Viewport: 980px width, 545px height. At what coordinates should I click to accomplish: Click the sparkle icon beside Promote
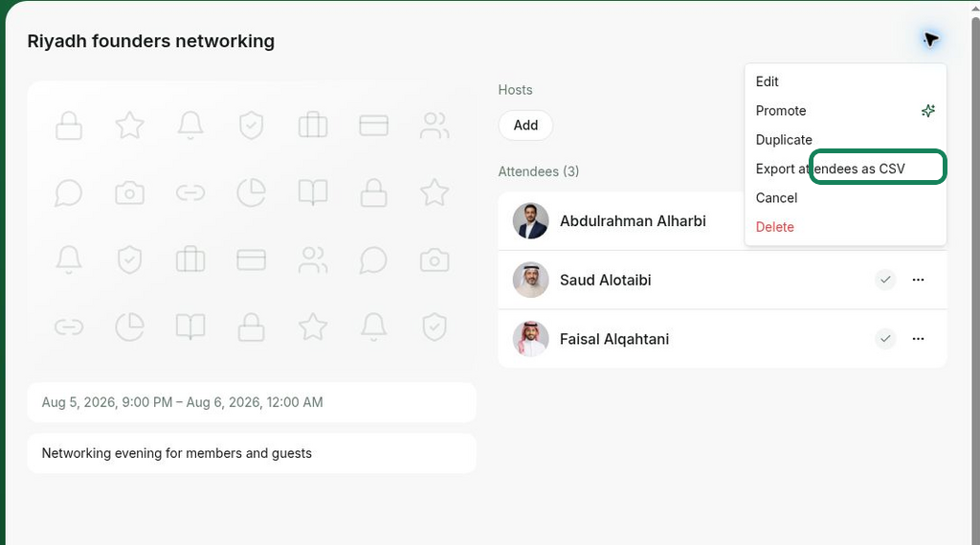pos(928,111)
